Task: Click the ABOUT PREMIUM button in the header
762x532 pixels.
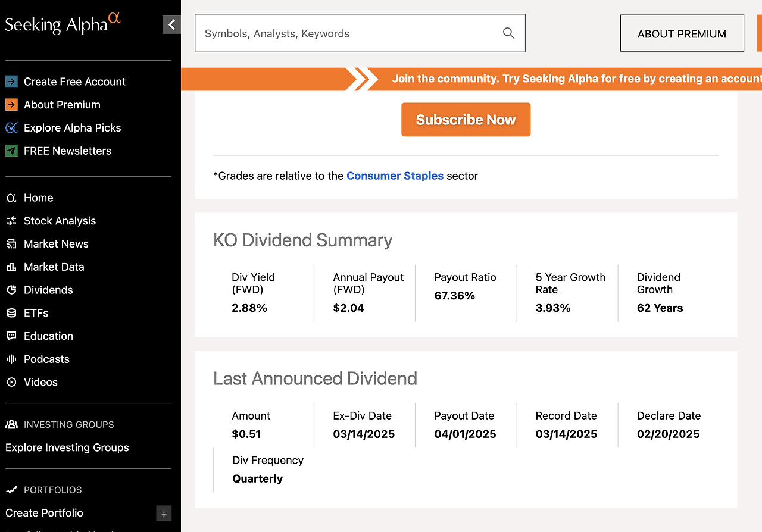Action: (x=682, y=33)
